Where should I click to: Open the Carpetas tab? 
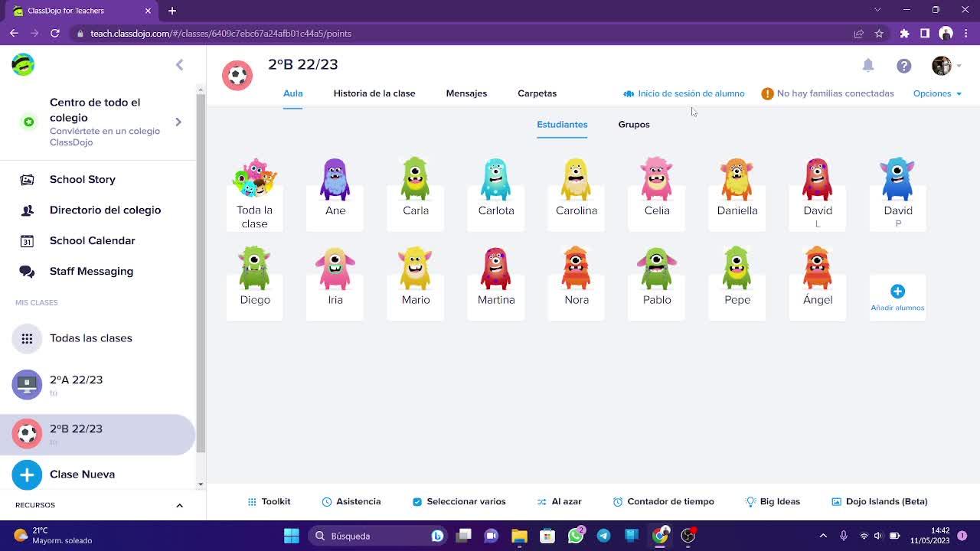click(537, 94)
